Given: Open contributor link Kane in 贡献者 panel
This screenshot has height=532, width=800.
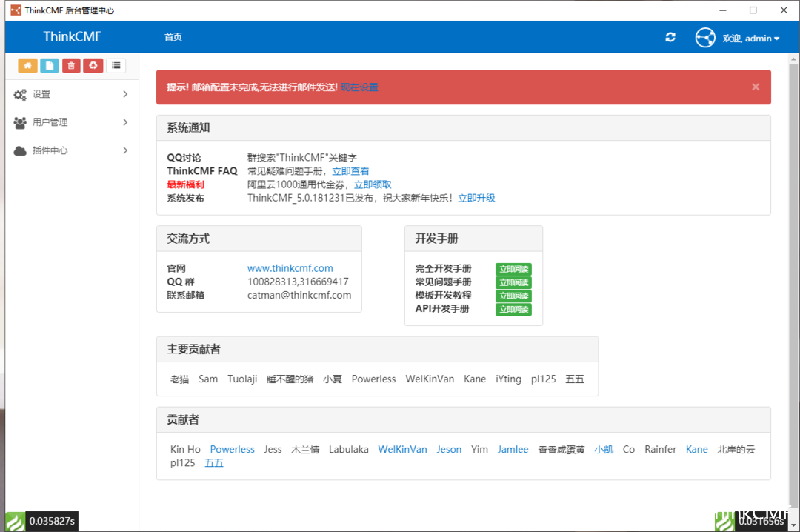Looking at the screenshot, I should 697,449.
